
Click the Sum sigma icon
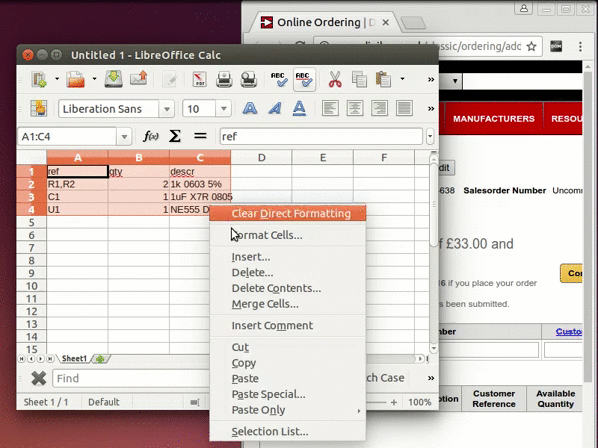click(x=175, y=136)
